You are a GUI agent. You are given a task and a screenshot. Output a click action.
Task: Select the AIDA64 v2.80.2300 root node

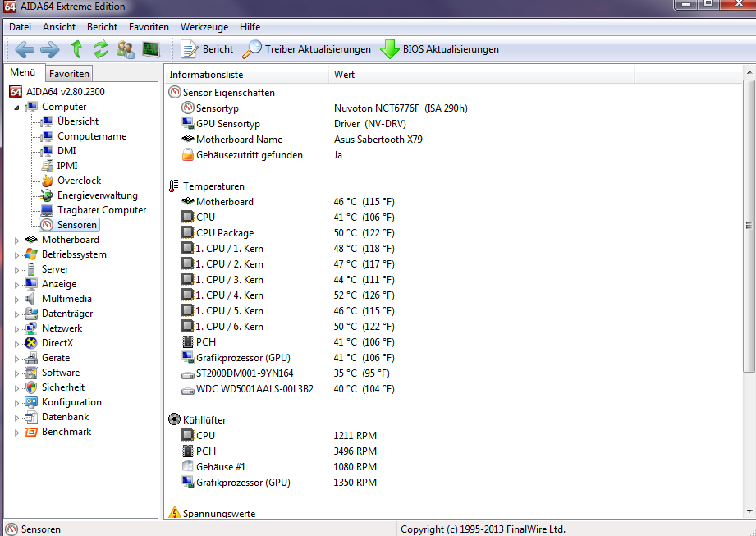tap(57, 92)
